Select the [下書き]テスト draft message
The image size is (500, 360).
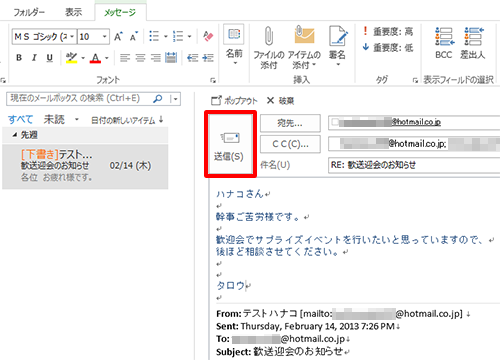85,166
